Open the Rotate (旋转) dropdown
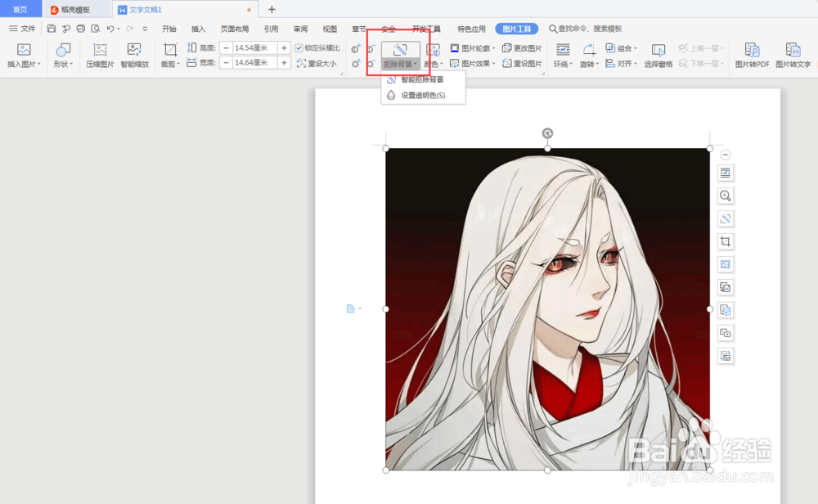The height and width of the screenshot is (504, 818). [589, 56]
